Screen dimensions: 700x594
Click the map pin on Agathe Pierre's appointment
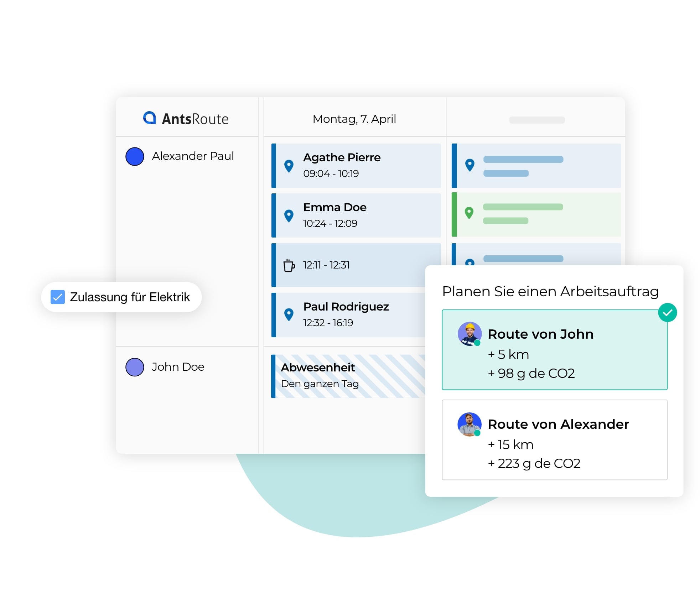[289, 166]
